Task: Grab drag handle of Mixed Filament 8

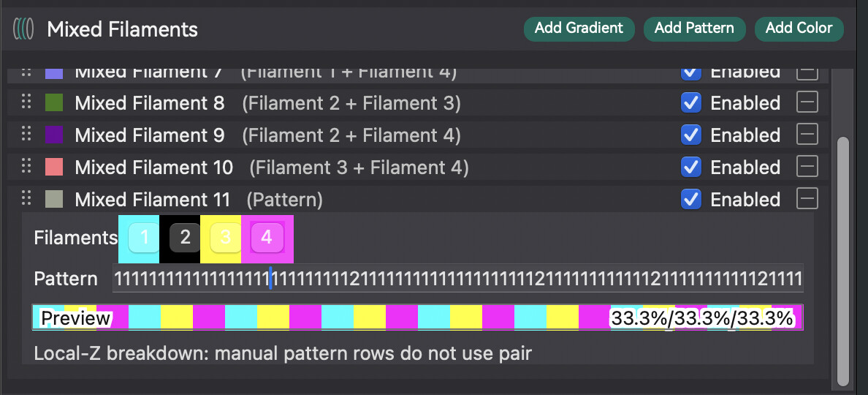Action: pos(26,102)
